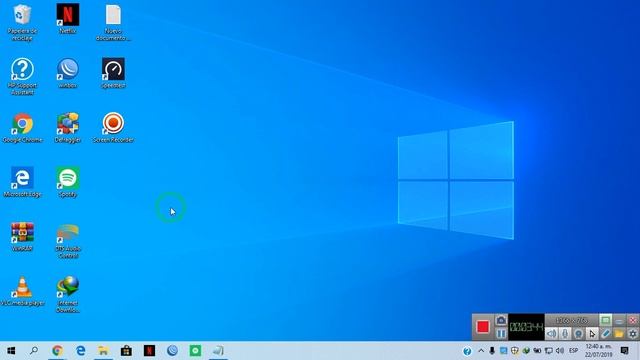Toggle mouse cursor capture in the recorder
This screenshot has height=360, width=640.
pyautogui.click(x=592, y=334)
